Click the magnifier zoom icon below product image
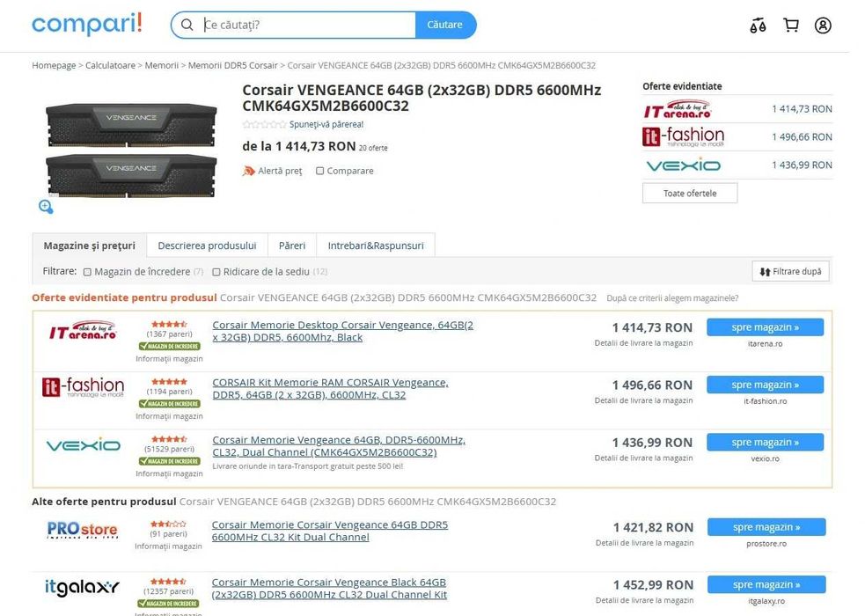The height and width of the screenshot is (616, 865). [x=46, y=207]
